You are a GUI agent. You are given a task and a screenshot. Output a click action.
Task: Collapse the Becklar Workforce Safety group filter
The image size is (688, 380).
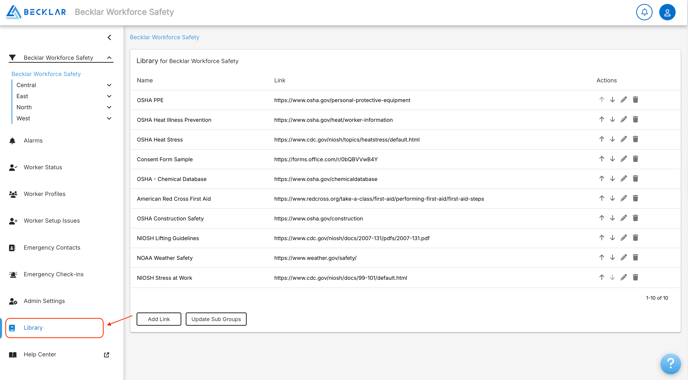click(x=109, y=58)
